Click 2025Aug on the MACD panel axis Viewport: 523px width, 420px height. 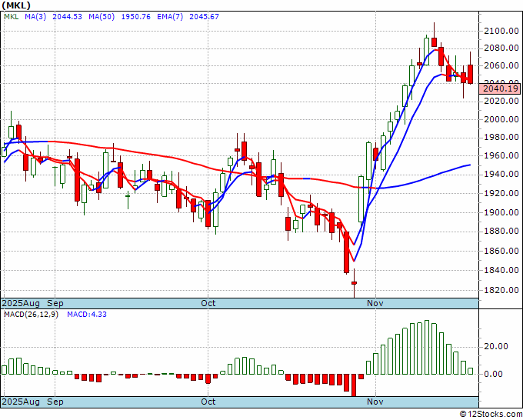(21, 402)
